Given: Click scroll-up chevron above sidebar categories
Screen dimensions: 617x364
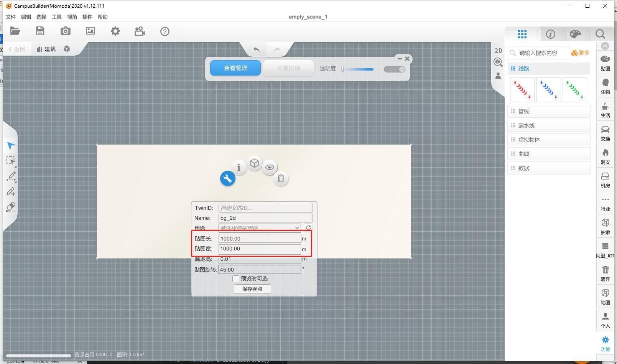Looking at the screenshot, I should [605, 46].
